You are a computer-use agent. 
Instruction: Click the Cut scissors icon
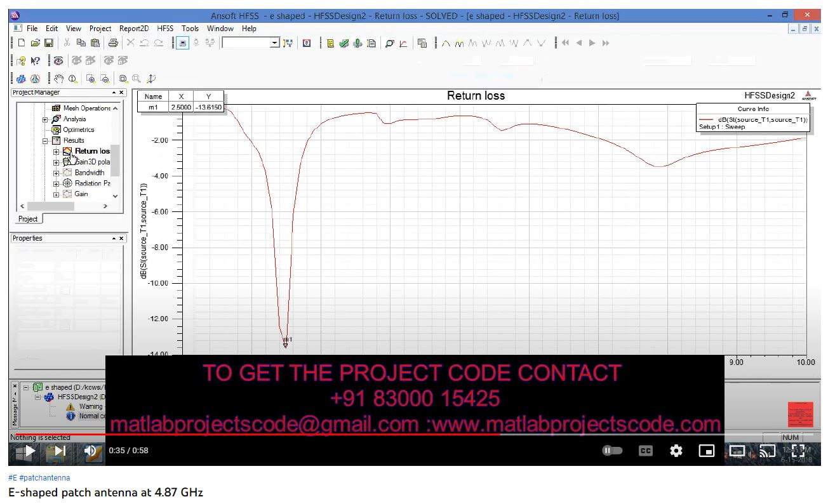coord(67,43)
